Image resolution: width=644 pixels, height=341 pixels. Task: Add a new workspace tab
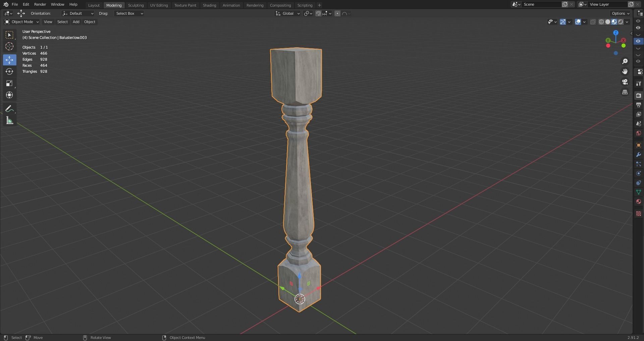[319, 5]
